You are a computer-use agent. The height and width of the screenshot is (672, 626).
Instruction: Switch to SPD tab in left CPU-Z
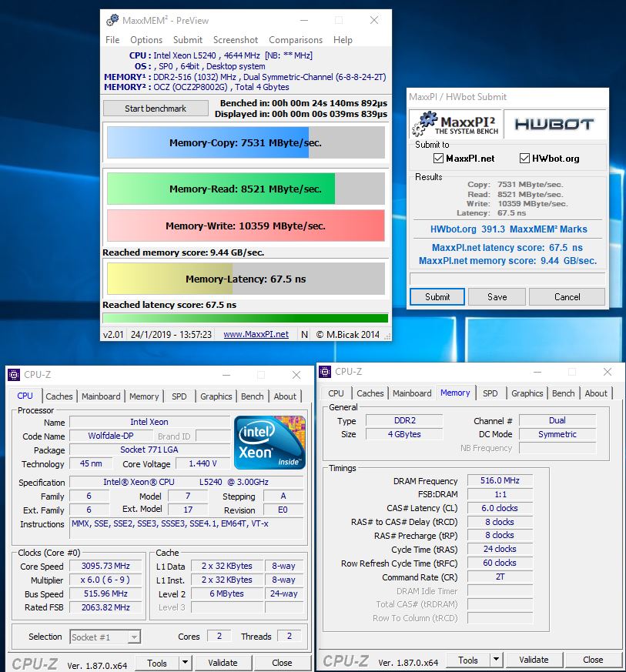(179, 396)
